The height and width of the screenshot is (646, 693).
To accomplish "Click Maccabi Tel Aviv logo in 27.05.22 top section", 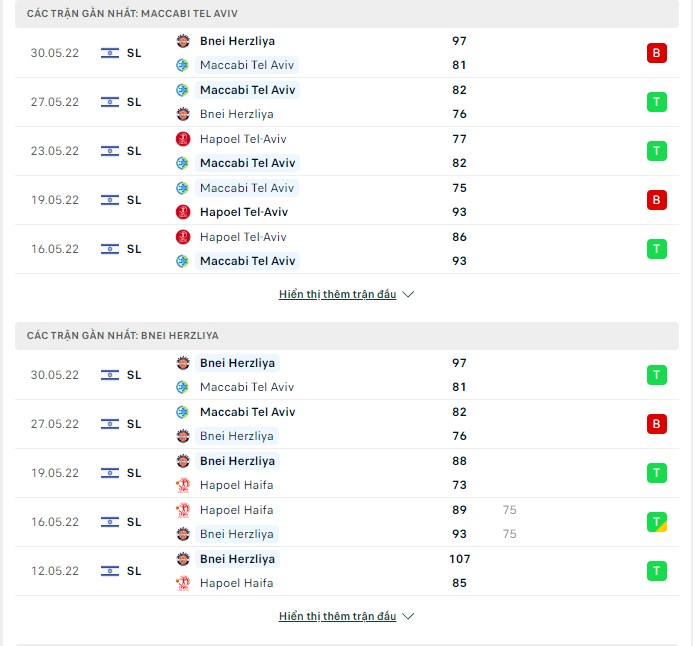I will (x=182, y=90).
